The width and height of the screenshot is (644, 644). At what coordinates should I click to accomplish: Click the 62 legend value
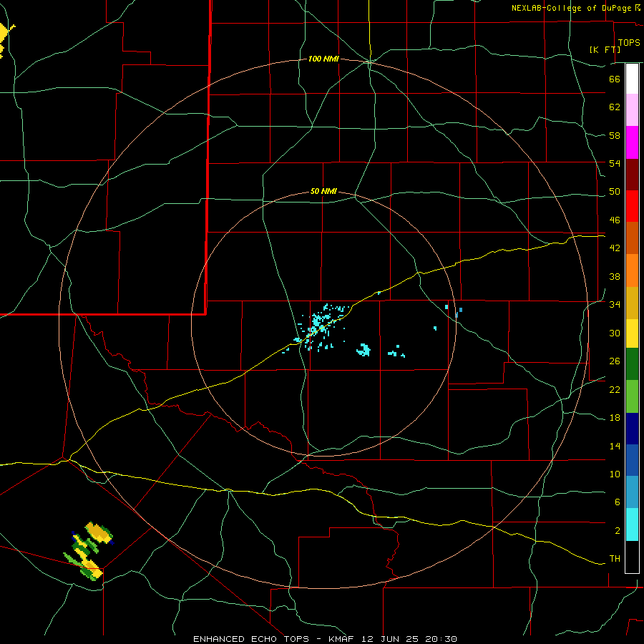click(615, 107)
